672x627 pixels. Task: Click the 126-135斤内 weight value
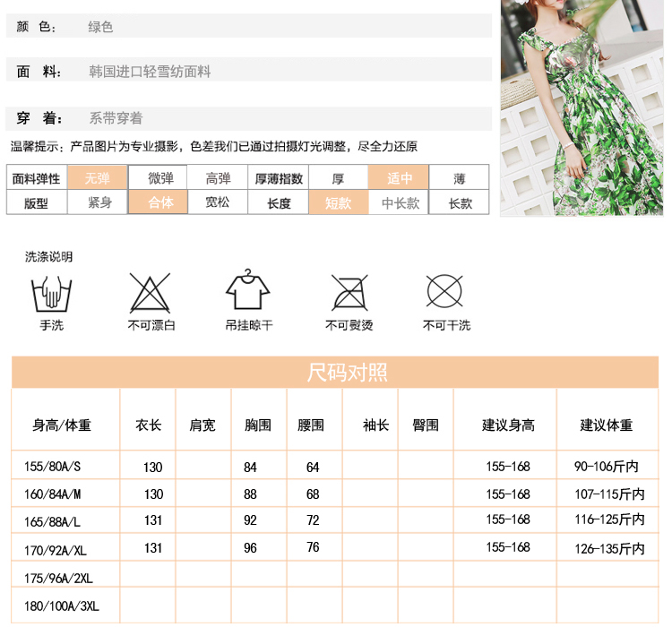(609, 548)
